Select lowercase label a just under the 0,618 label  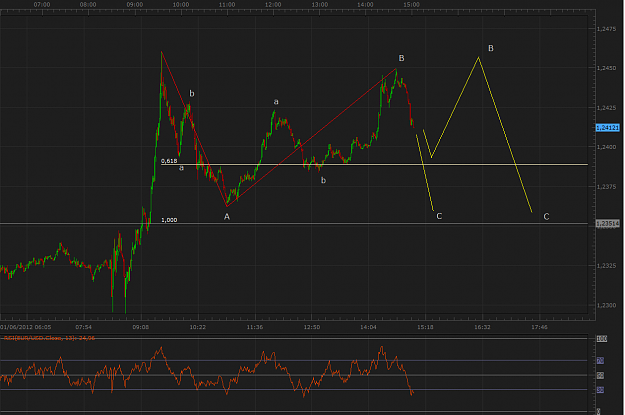[x=181, y=168]
